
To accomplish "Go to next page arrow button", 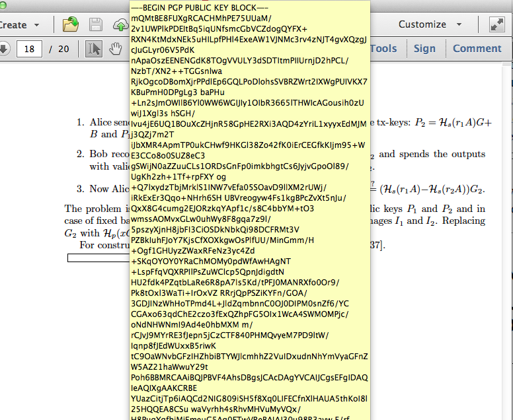I will [4, 49].
